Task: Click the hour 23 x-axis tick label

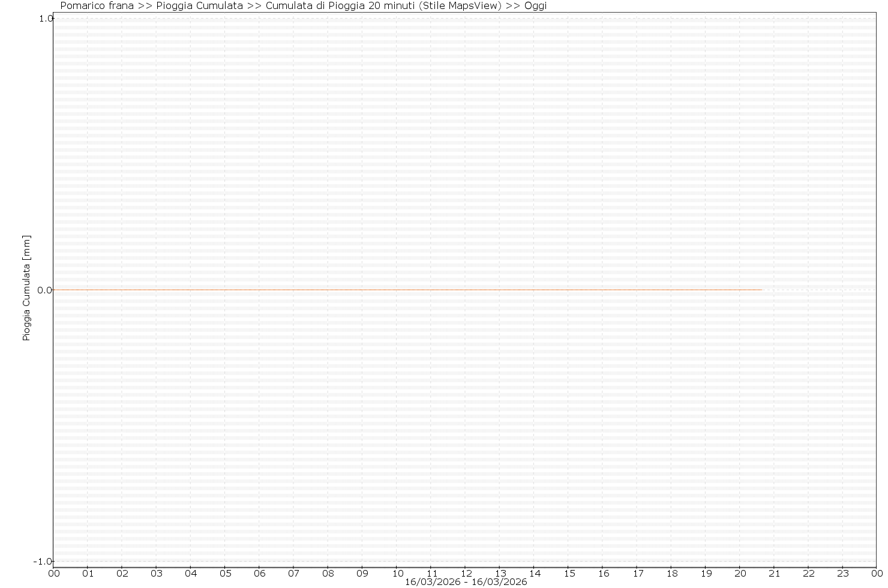Action: (x=843, y=573)
